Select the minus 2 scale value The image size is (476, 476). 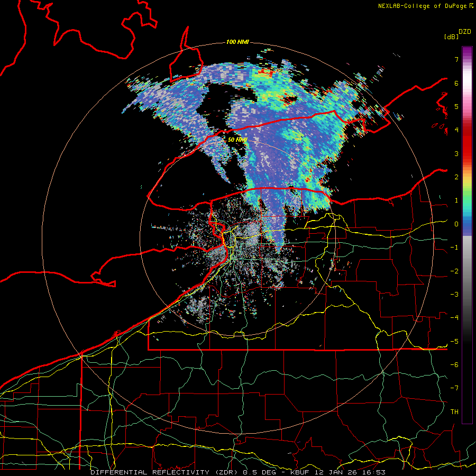[x=454, y=271]
